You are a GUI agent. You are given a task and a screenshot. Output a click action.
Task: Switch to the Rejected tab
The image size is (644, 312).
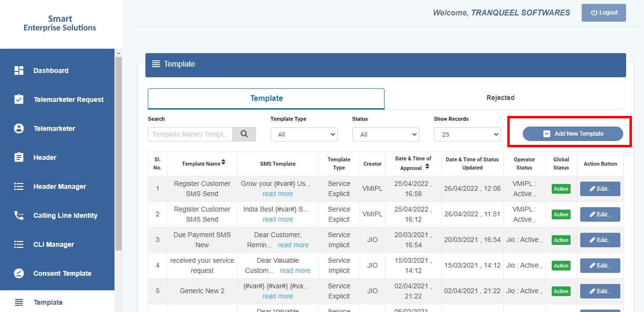pos(500,98)
